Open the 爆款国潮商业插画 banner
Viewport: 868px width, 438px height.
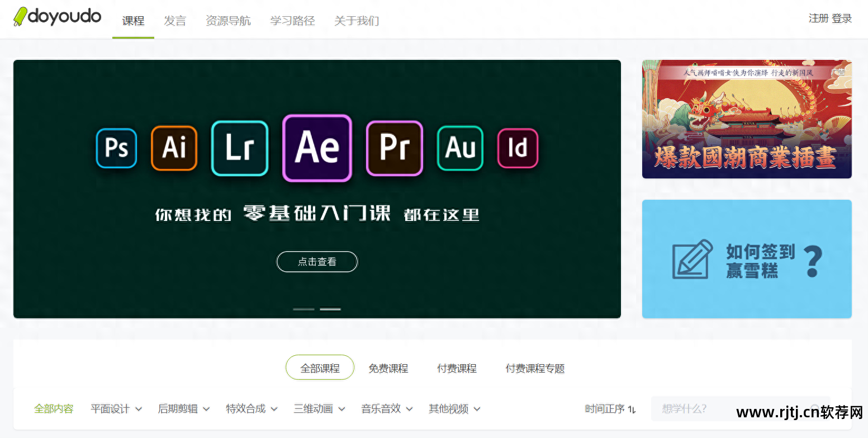point(747,119)
